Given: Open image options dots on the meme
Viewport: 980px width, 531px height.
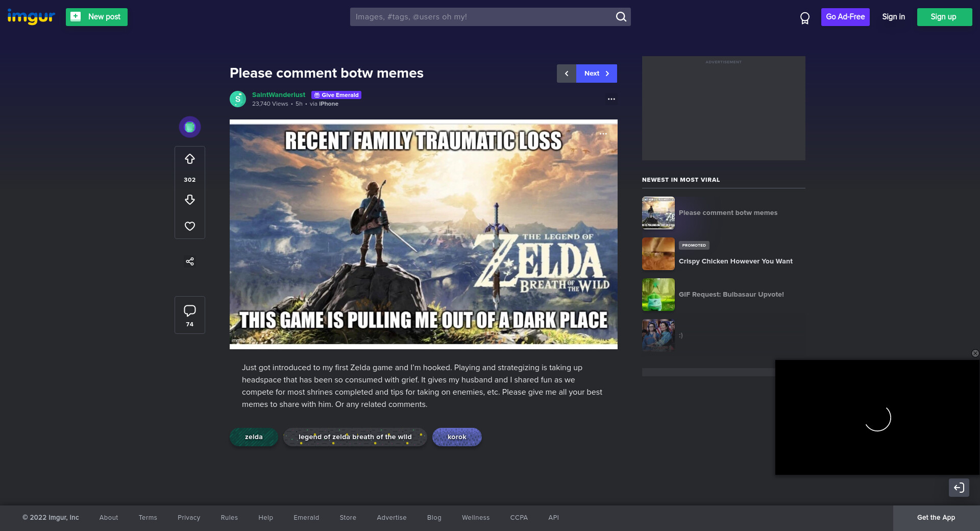Looking at the screenshot, I should tap(603, 134).
